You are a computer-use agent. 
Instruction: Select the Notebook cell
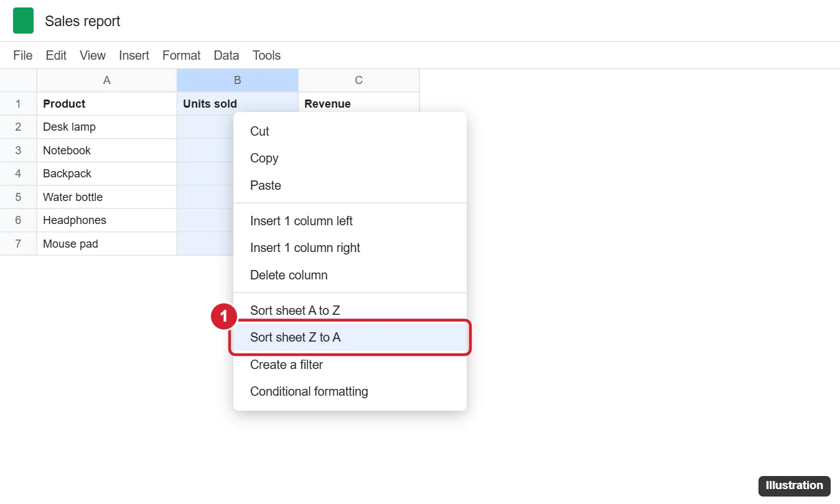pos(107,151)
